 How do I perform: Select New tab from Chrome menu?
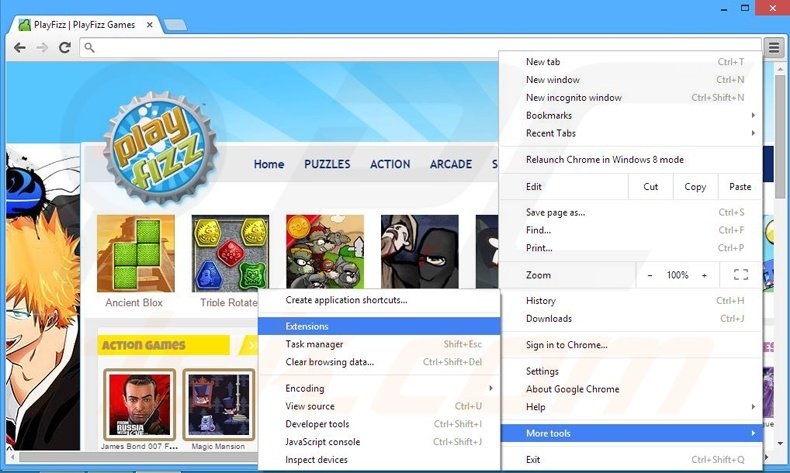click(x=631, y=61)
